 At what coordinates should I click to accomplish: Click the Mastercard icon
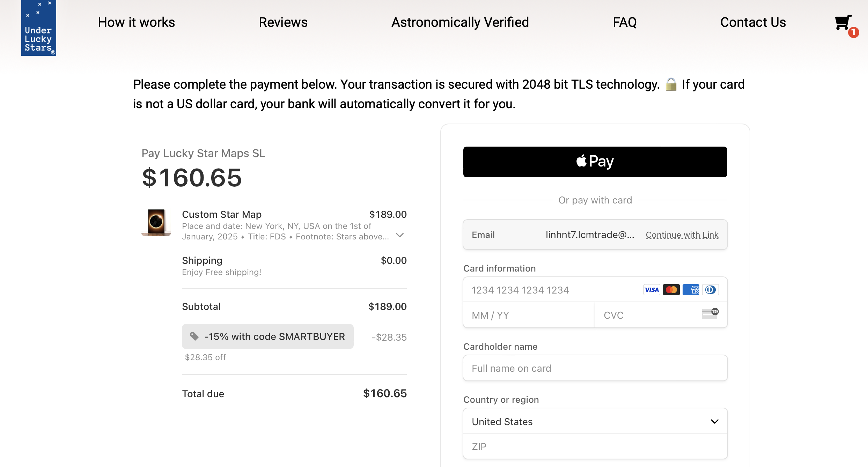tap(671, 290)
